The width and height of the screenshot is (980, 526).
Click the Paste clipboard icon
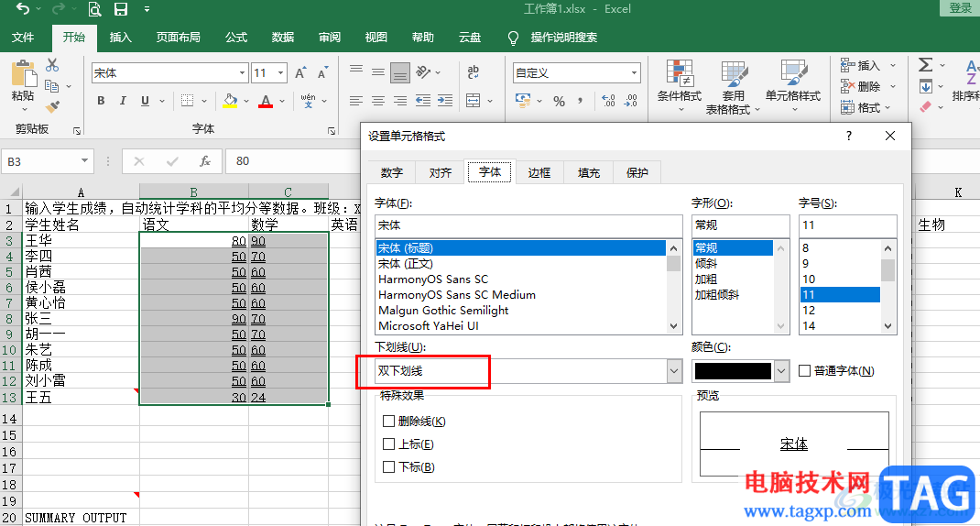[x=23, y=74]
